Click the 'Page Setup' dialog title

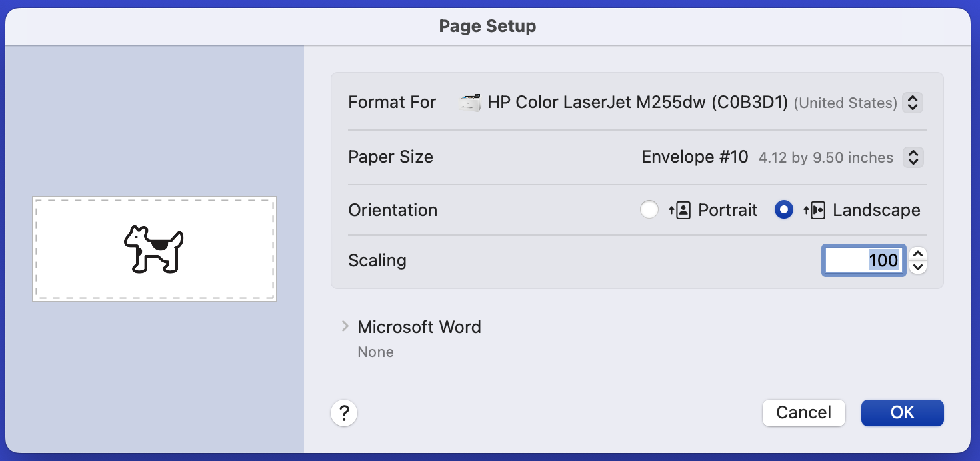coord(487,27)
